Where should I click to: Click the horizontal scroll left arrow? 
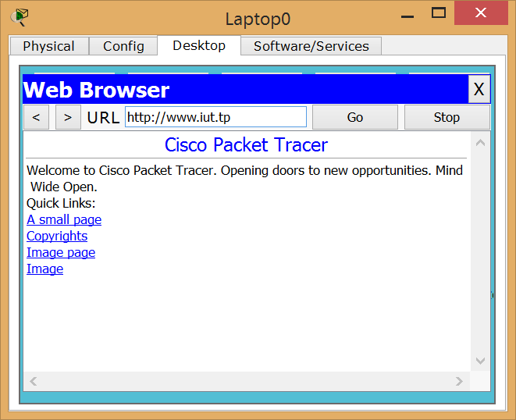pyautogui.click(x=33, y=381)
